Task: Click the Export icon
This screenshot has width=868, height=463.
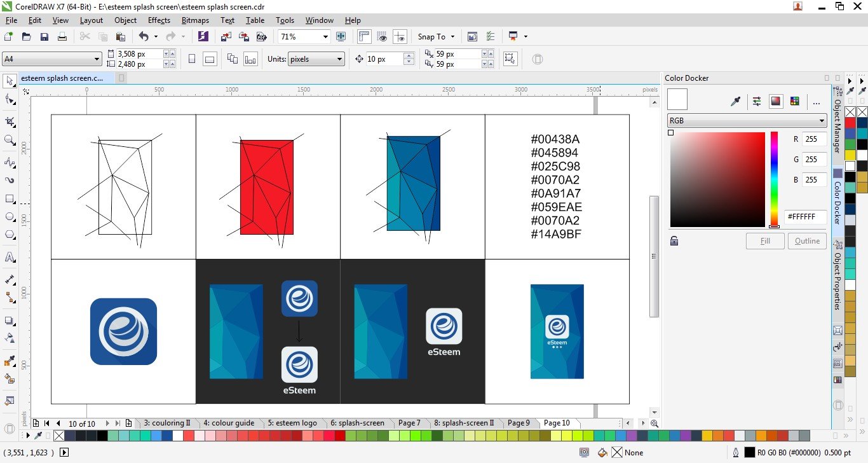Action: pos(243,37)
